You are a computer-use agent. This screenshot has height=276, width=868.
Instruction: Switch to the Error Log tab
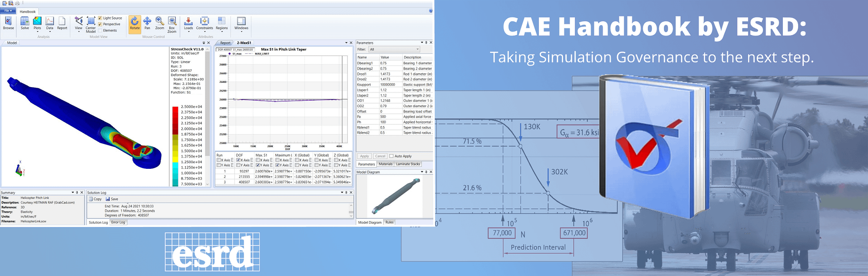point(118,222)
